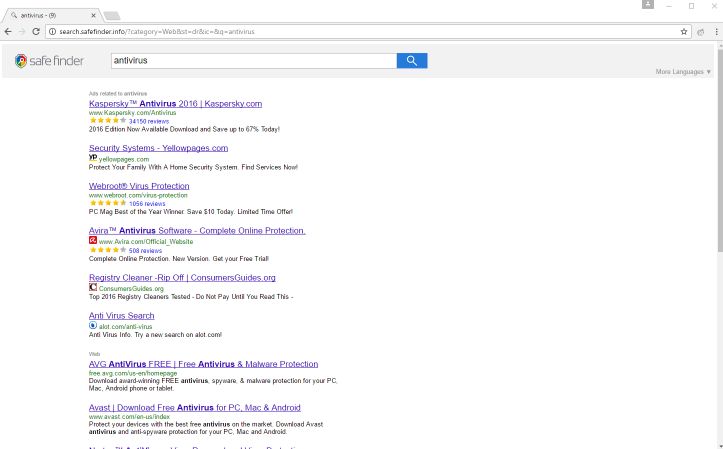Click the Safe Finder logo
This screenshot has width=723, height=449.
[49, 60]
